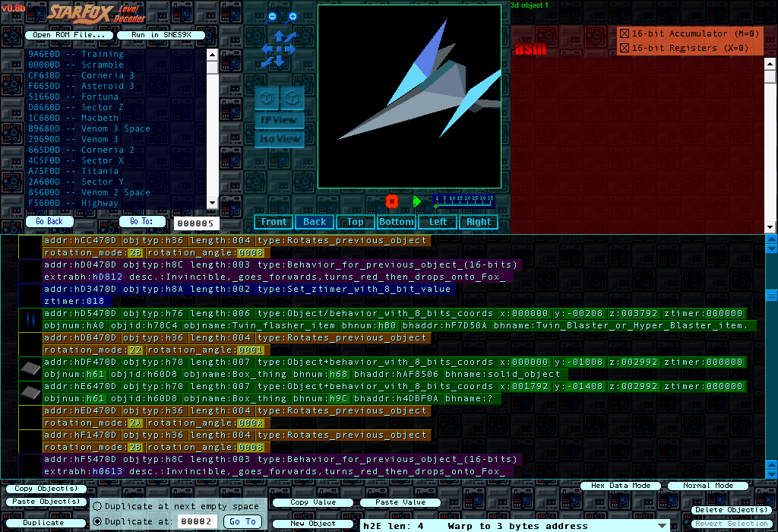
Task: Create a New Object
Action: point(313,524)
